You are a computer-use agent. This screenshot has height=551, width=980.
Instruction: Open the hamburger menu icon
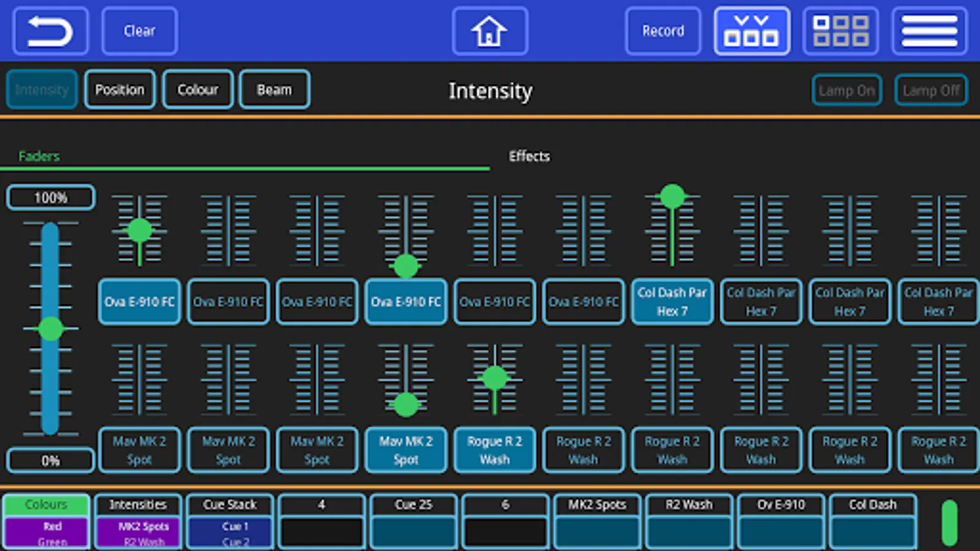click(x=929, y=31)
